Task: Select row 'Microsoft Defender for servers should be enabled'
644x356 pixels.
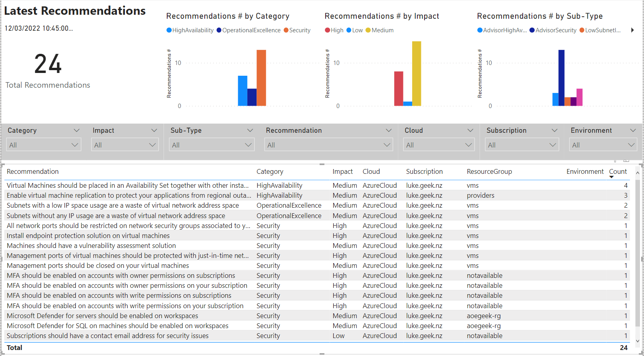Action: point(317,316)
